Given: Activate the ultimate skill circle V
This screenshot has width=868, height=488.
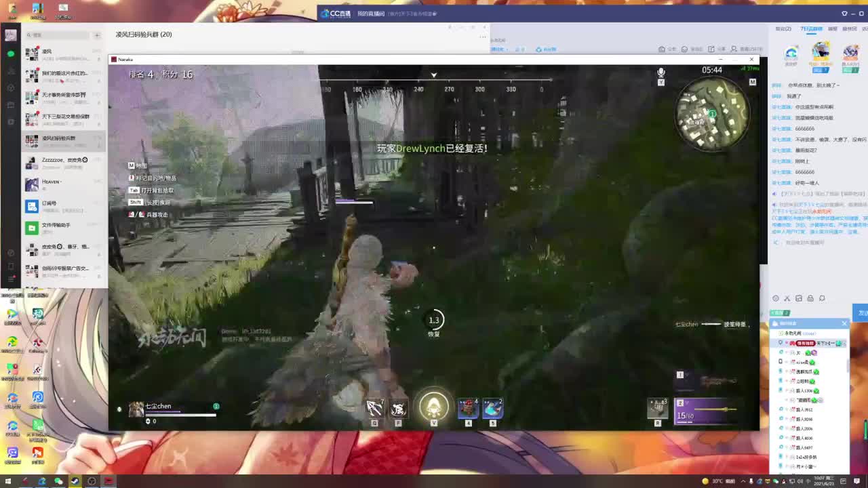Looking at the screenshot, I should pos(434,406).
